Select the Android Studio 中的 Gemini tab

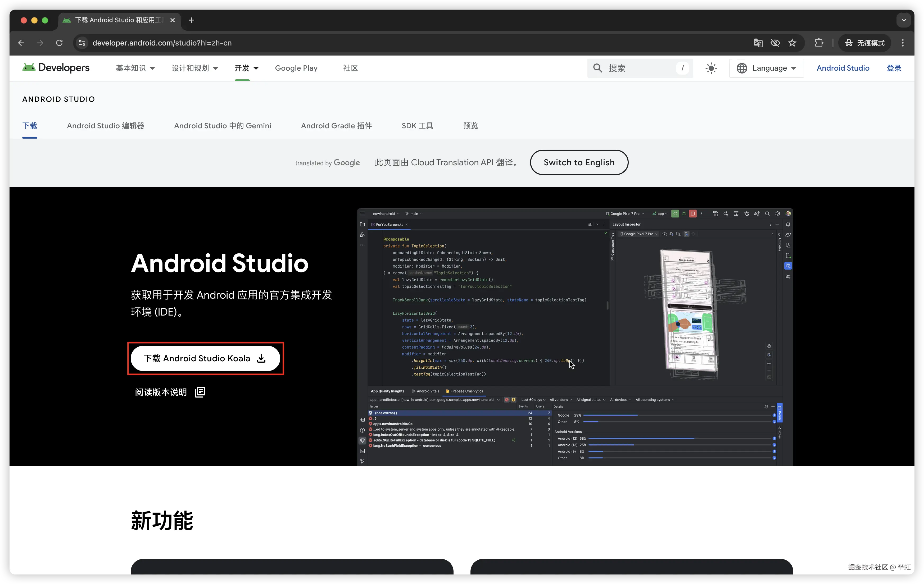tap(223, 126)
